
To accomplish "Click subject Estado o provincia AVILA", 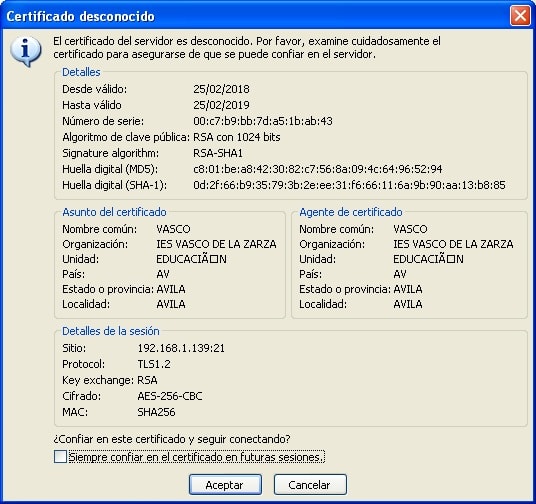I will pyautogui.click(x=171, y=289).
